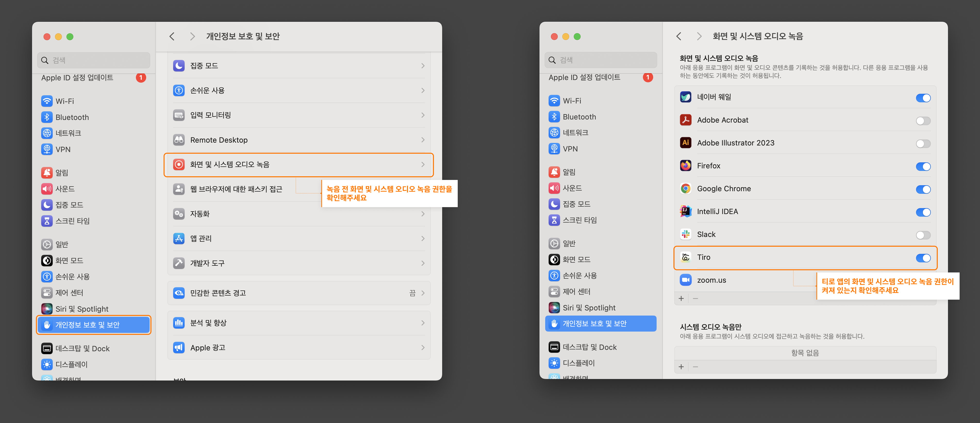
Task: Click the Tiro app icon
Action: click(686, 257)
